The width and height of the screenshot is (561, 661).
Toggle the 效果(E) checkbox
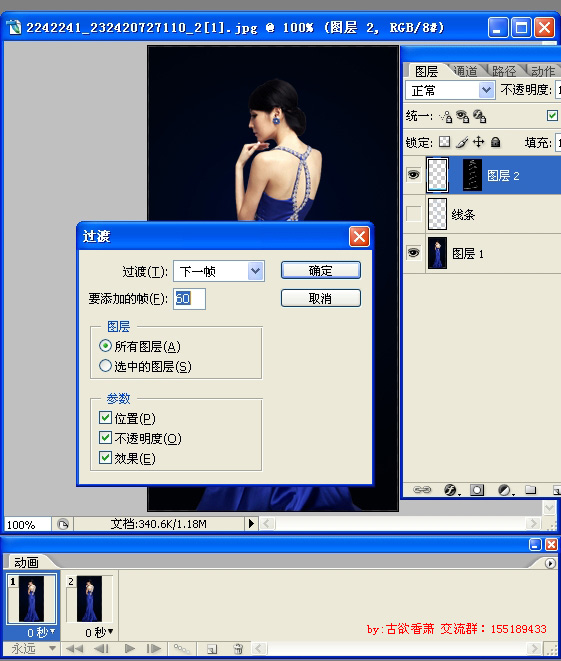pos(105,458)
